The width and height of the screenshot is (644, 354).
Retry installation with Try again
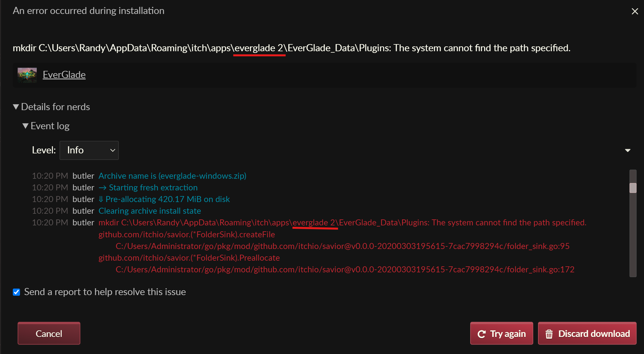tap(502, 334)
